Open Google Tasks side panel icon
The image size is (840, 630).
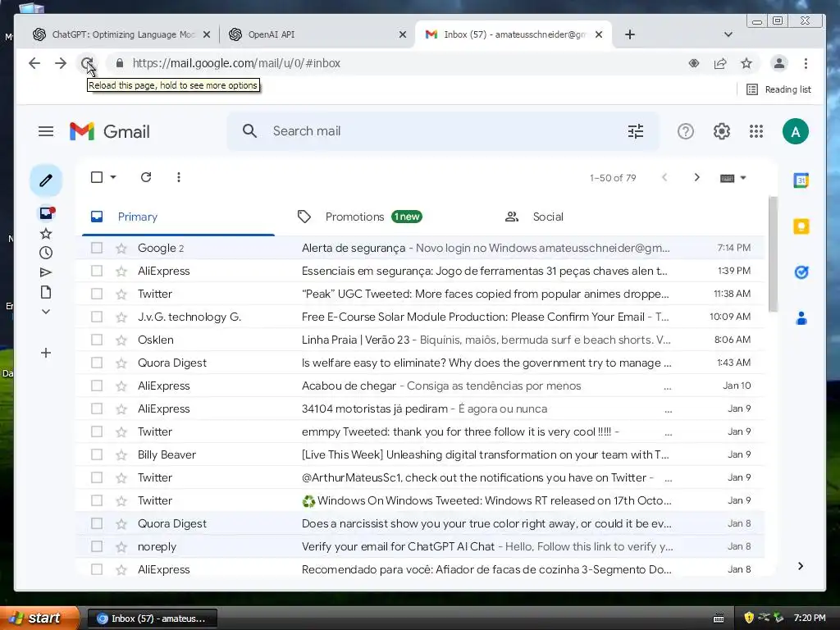tap(801, 272)
